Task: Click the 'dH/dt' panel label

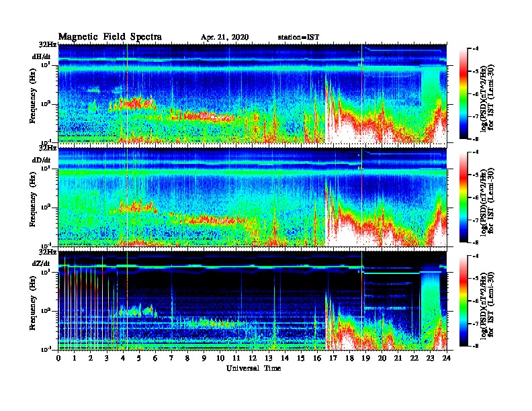Action: click(x=42, y=56)
